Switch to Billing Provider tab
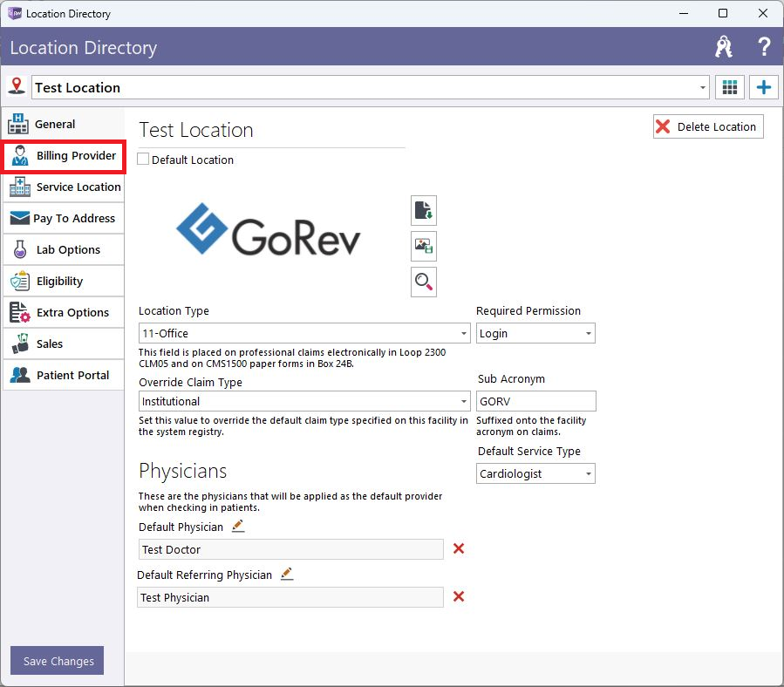 pyautogui.click(x=64, y=156)
